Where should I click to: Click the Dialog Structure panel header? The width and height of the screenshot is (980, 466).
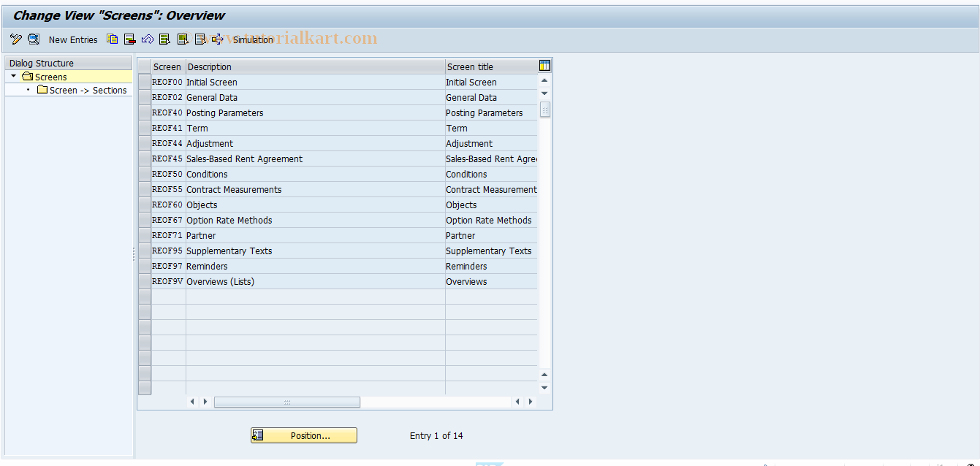click(69, 63)
